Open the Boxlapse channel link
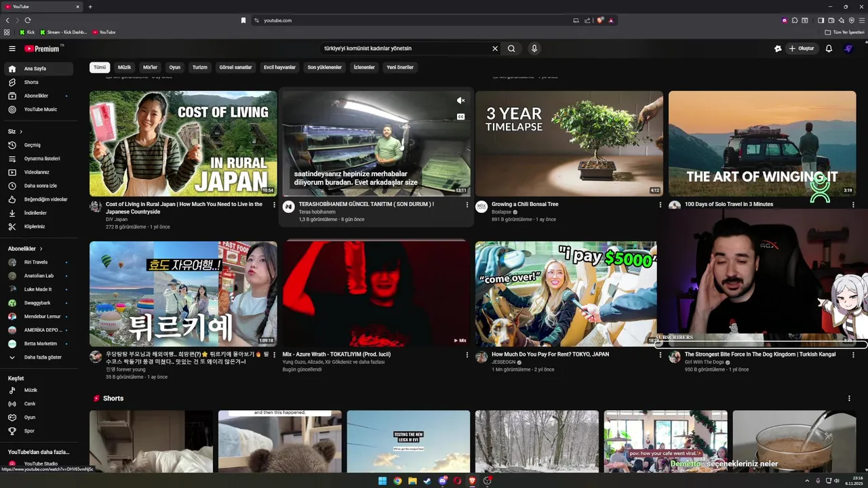The width and height of the screenshot is (868, 488). click(x=501, y=212)
